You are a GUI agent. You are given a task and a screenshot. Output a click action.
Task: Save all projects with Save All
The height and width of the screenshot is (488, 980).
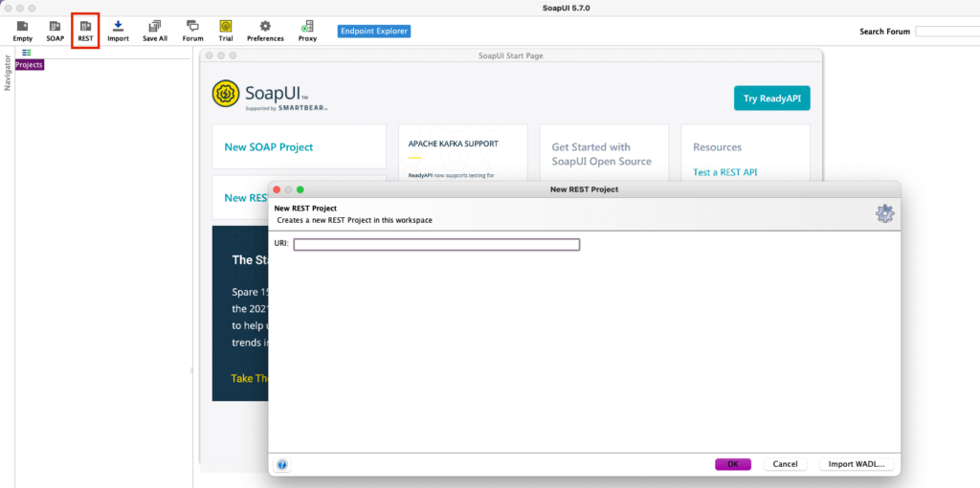pos(154,31)
